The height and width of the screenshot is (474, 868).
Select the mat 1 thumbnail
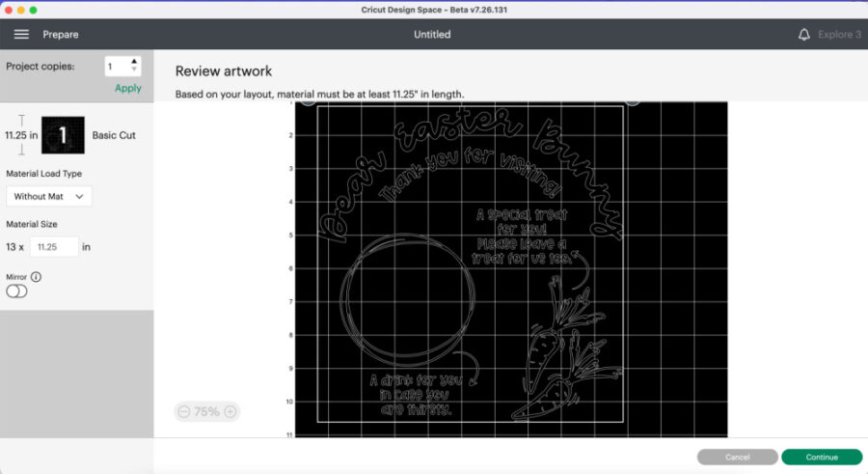[x=63, y=135]
